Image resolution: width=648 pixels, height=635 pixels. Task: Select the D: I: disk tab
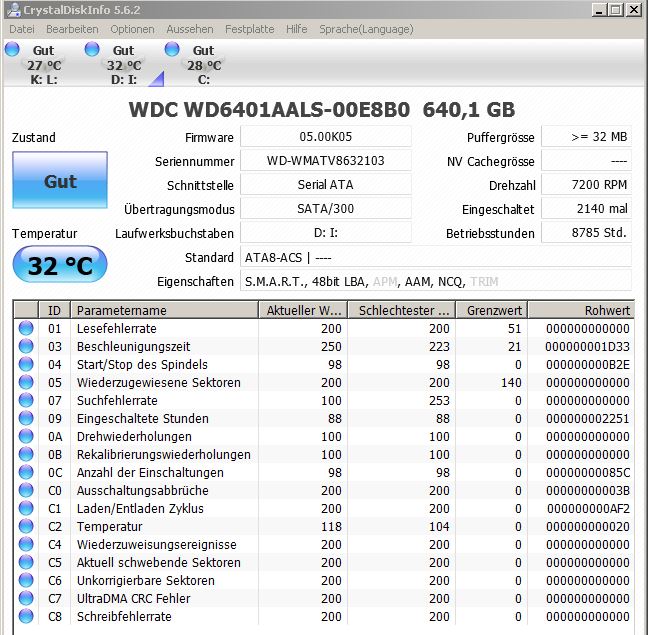124,64
